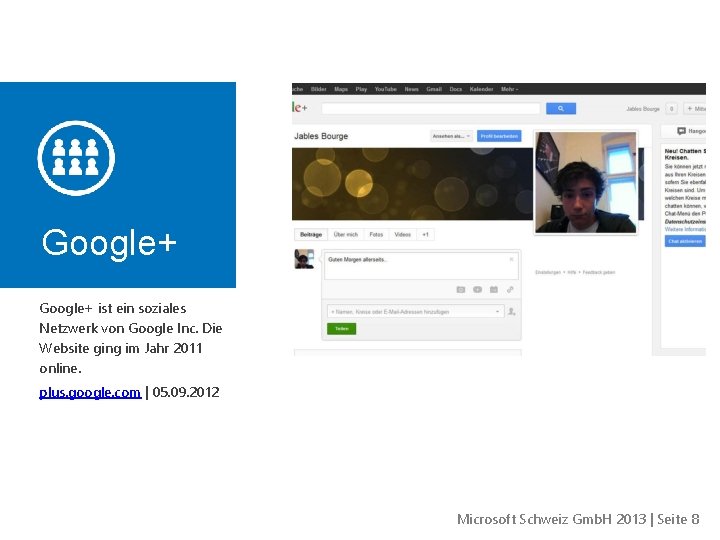Switch to the Fotos tab
Screen dimensions: 720x540
[x=376, y=235]
